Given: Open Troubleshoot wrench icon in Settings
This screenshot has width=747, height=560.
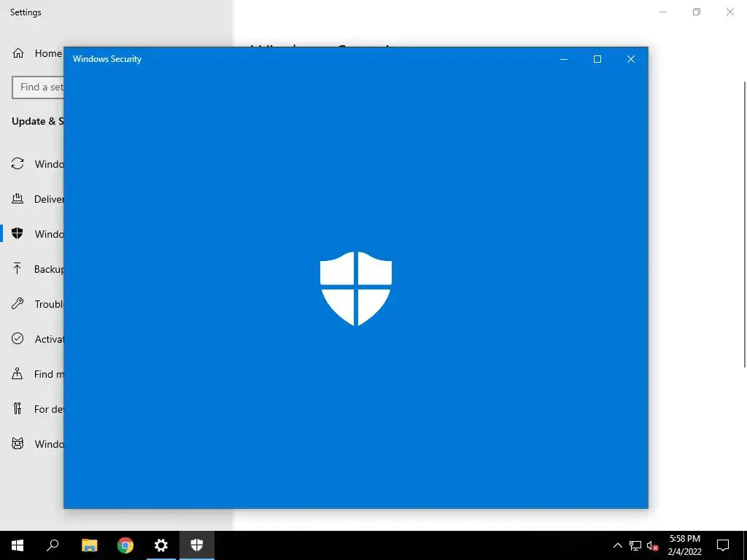Looking at the screenshot, I should pos(18,304).
